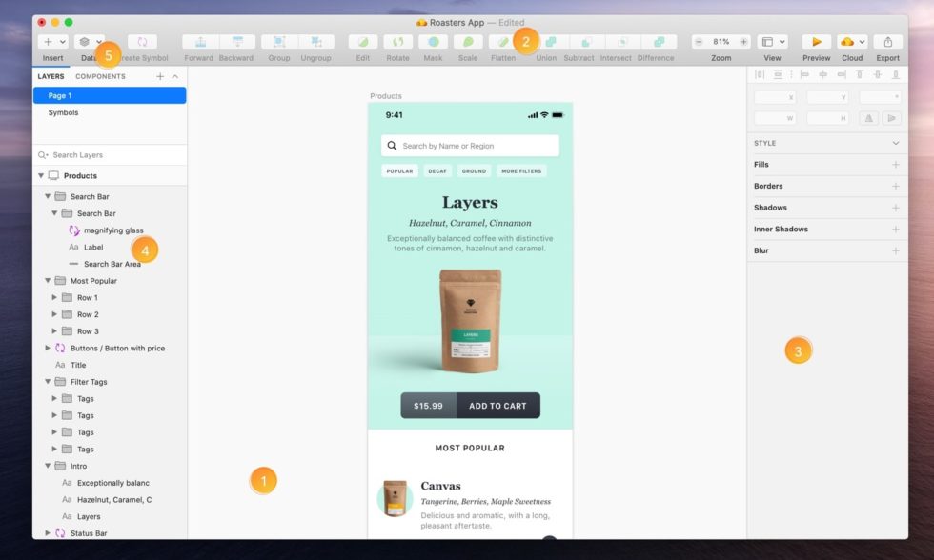The width and height of the screenshot is (934, 560).
Task: Collapse the Products artboard in layer list
Action: [x=41, y=175]
